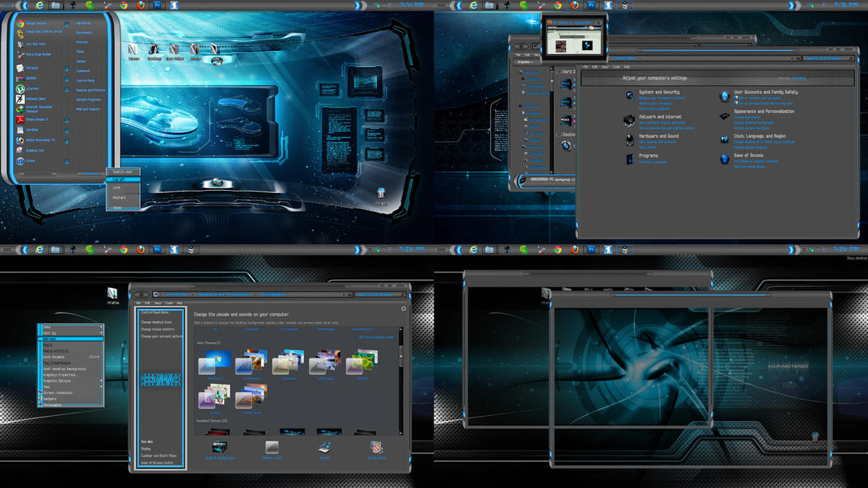Screen dimensions: 868x488
Task: Click Search Control Panel field in top-right window
Action: tap(829, 58)
